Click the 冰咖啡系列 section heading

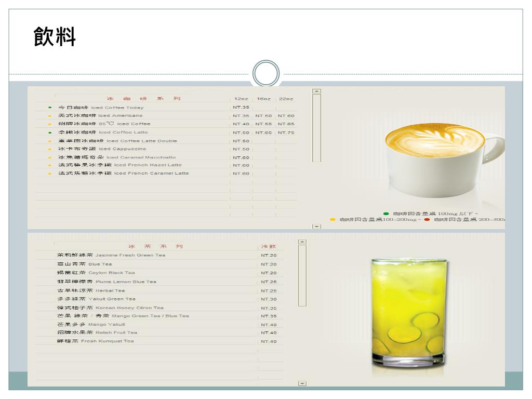point(144,99)
